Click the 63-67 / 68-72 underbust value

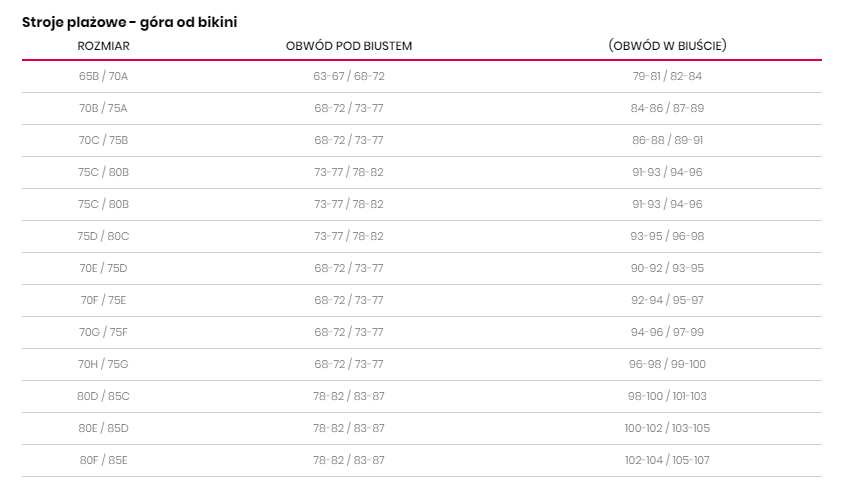tap(349, 76)
